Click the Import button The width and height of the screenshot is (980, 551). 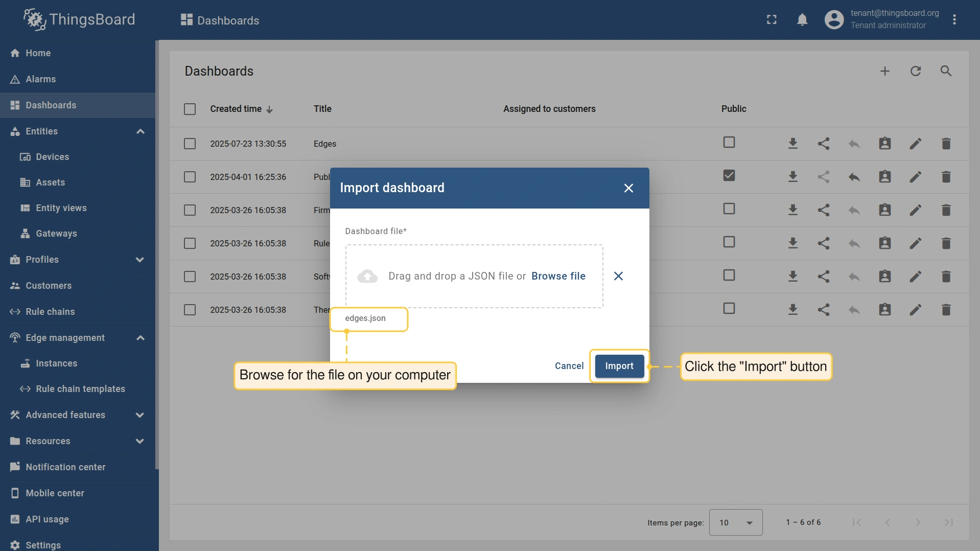click(x=619, y=366)
